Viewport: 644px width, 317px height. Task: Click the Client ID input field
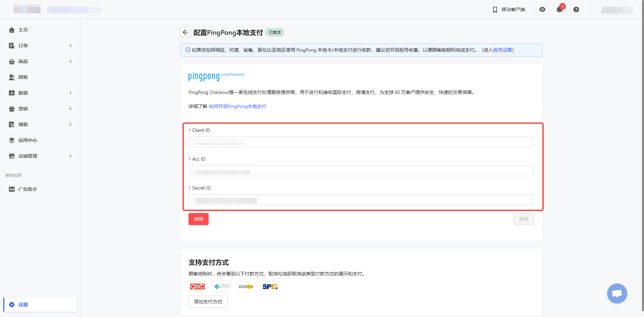click(361, 142)
